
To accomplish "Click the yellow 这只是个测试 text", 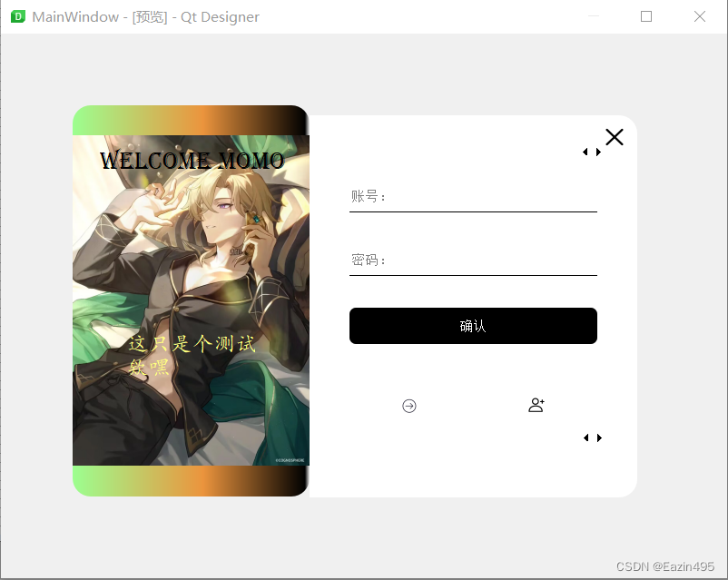I will (x=192, y=344).
